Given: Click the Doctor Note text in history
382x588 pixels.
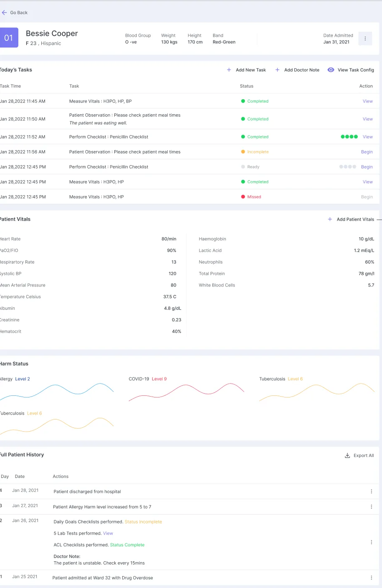Looking at the screenshot, I should coord(99,563).
